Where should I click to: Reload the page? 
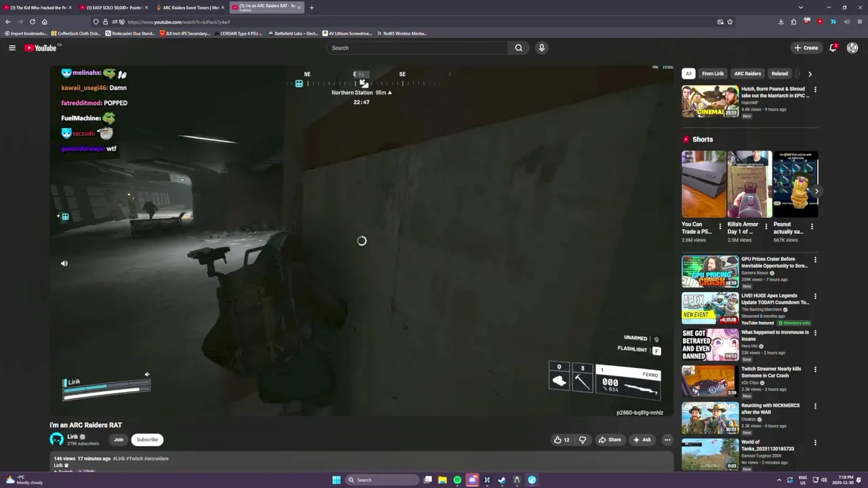[32, 22]
